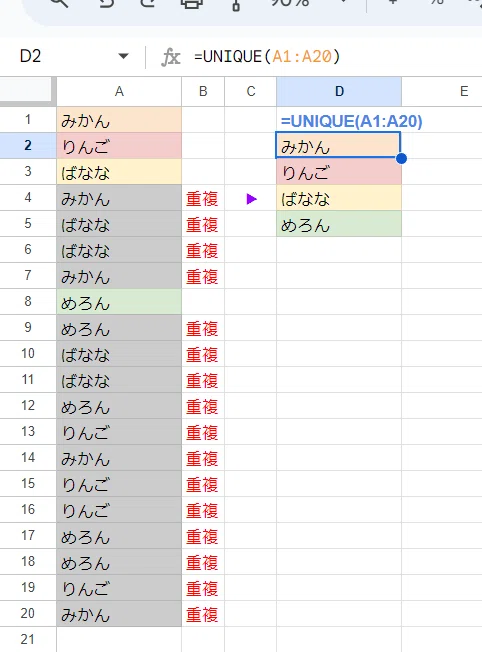Click cell A13 with りんご

pos(119,431)
